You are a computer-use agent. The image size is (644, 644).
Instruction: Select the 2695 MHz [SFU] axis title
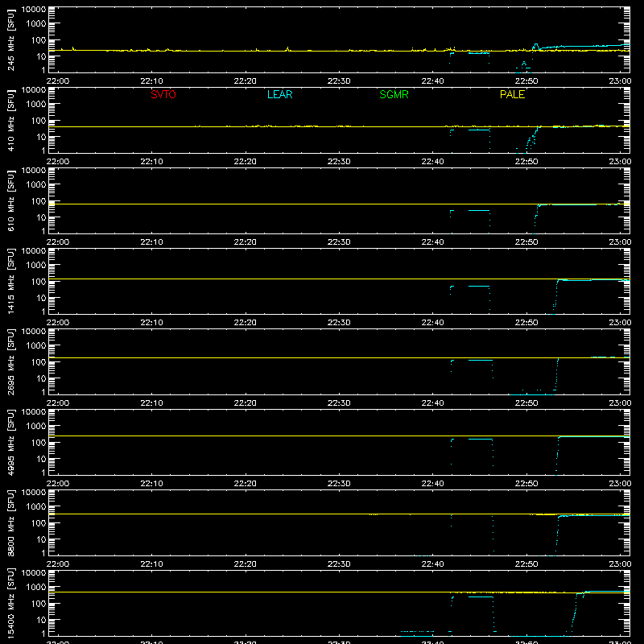pyautogui.click(x=10, y=361)
